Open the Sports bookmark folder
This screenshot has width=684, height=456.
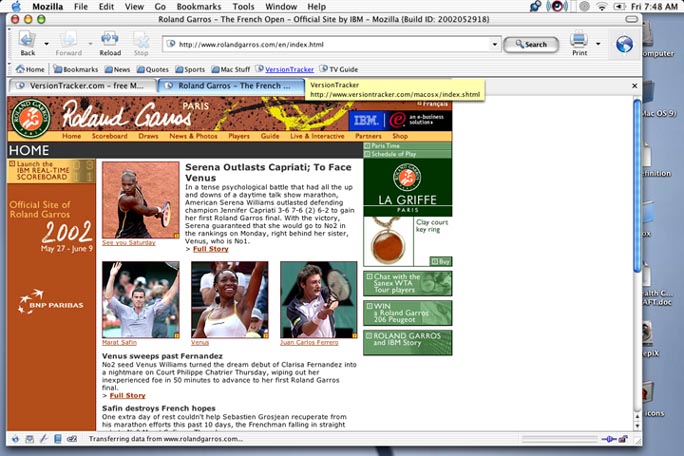pyautogui.click(x=190, y=69)
